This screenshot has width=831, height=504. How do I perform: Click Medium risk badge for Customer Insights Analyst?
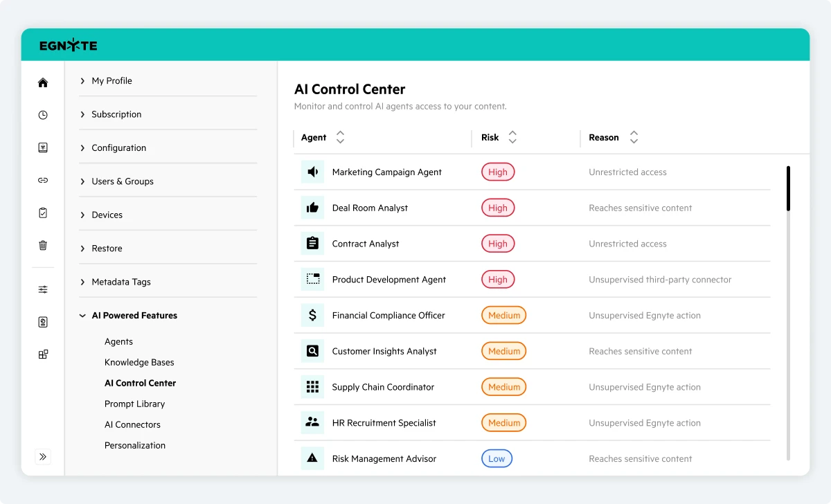[x=504, y=351]
